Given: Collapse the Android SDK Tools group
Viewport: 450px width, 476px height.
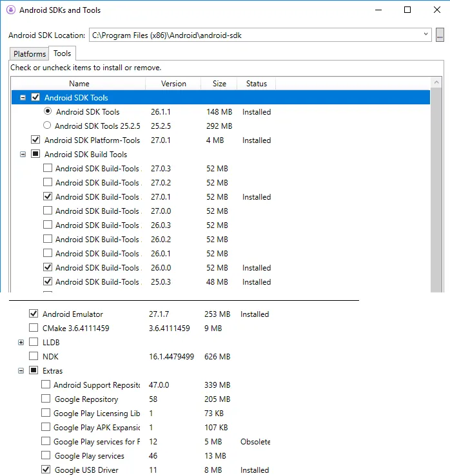Looking at the screenshot, I should tap(23, 98).
